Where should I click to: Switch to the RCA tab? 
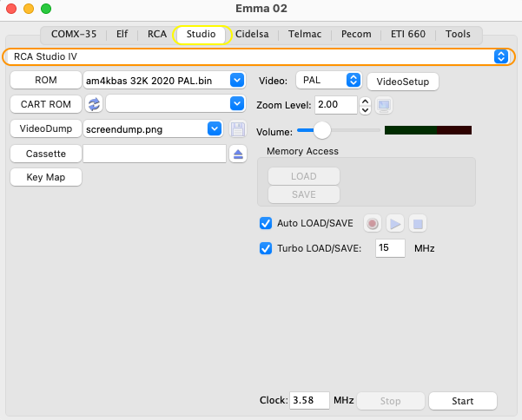click(157, 34)
